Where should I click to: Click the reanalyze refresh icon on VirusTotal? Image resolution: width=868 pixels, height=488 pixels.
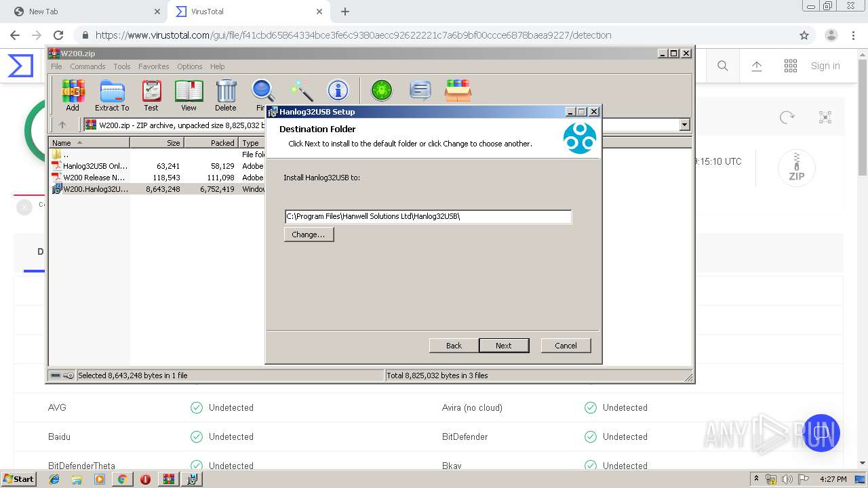point(787,117)
